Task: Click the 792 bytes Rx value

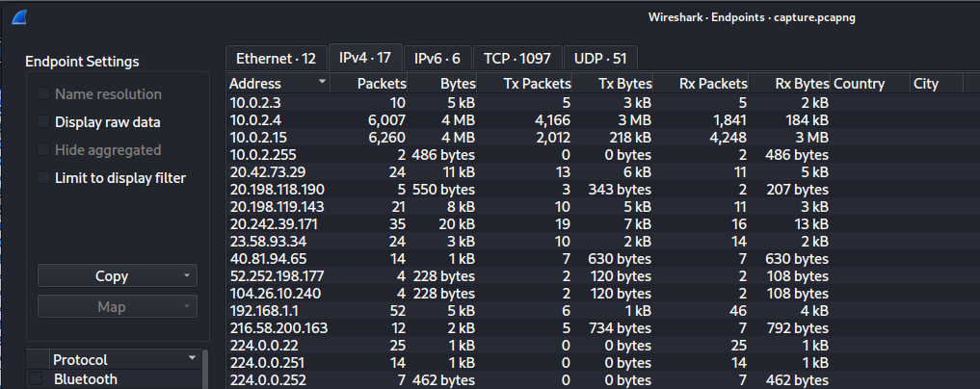Action: pyautogui.click(x=797, y=327)
